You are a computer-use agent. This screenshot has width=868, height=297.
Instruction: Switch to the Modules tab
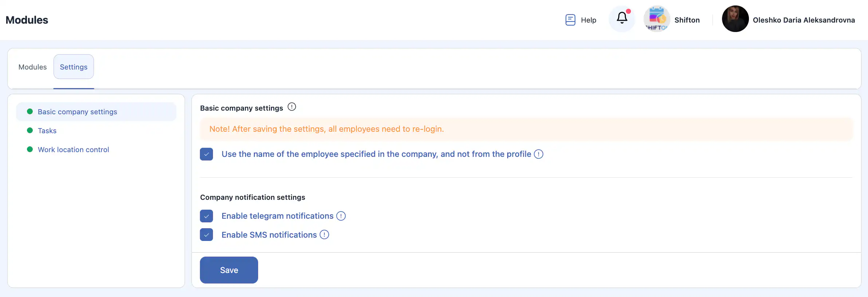pyautogui.click(x=32, y=67)
